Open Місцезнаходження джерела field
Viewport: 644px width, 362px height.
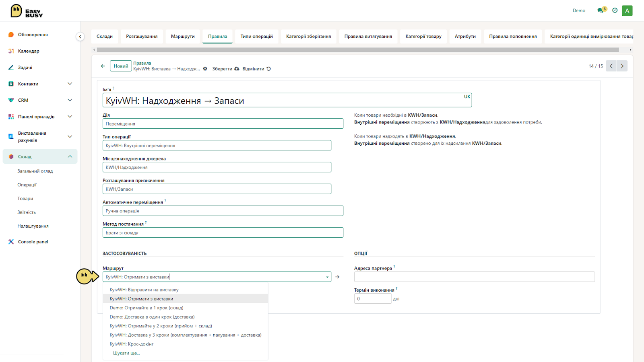coord(217,167)
